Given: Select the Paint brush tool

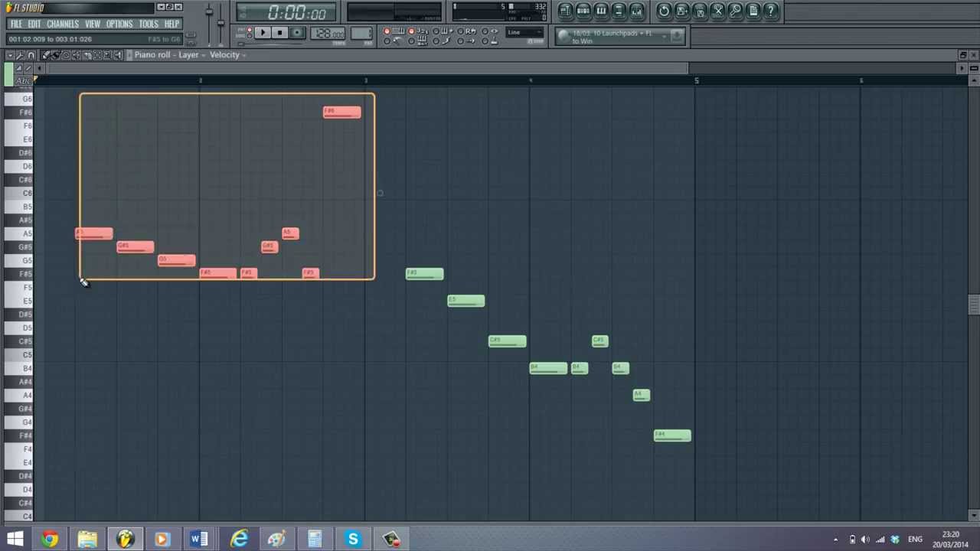Looking at the screenshot, I should [56, 55].
